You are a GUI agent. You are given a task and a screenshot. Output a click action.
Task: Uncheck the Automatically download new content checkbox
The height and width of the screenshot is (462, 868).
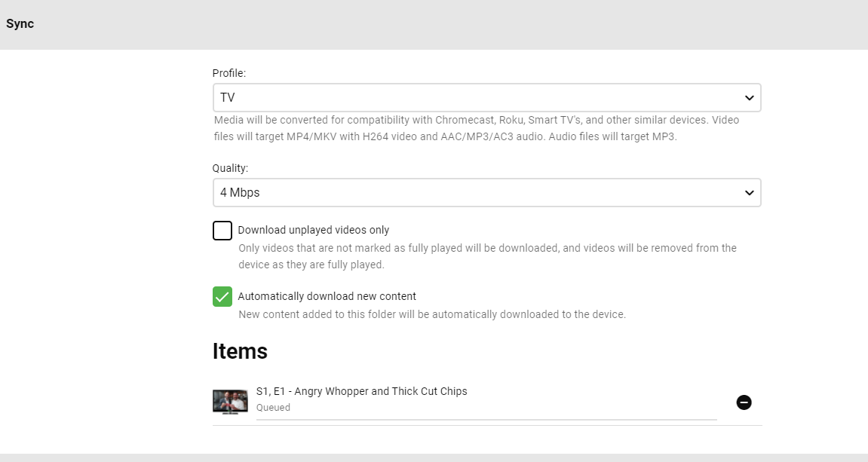coord(222,297)
